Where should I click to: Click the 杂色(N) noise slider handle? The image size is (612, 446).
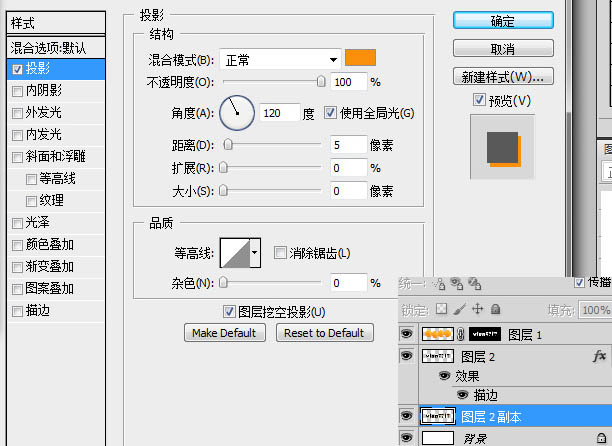(223, 282)
